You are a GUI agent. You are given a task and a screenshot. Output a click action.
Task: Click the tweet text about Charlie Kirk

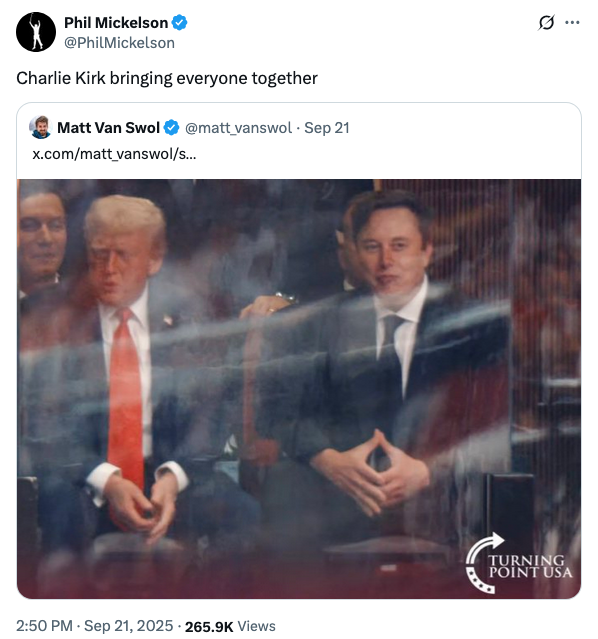167,78
